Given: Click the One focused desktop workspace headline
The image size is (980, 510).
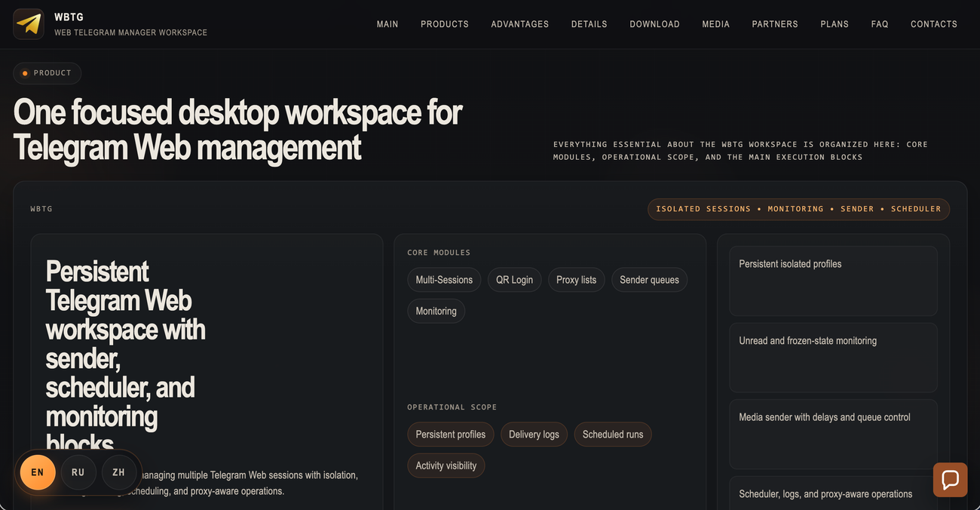Looking at the screenshot, I should coord(237,130).
